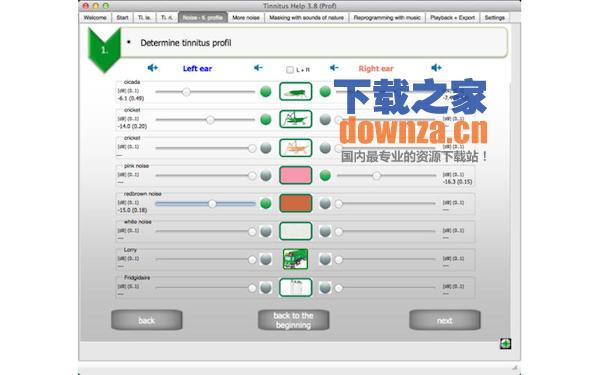This screenshot has height=375, width=600.
Task: Turn off pink noise for the right ear
Action: [325, 175]
